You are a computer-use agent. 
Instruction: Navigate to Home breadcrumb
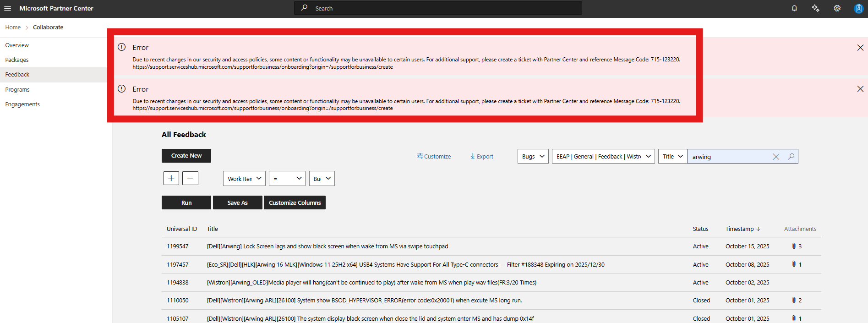[x=13, y=27]
